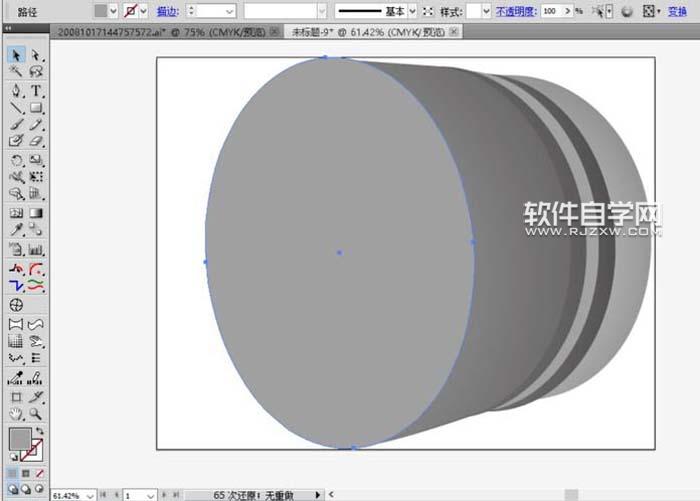
Task: Open the variable width profile dropdown
Action: [322, 11]
